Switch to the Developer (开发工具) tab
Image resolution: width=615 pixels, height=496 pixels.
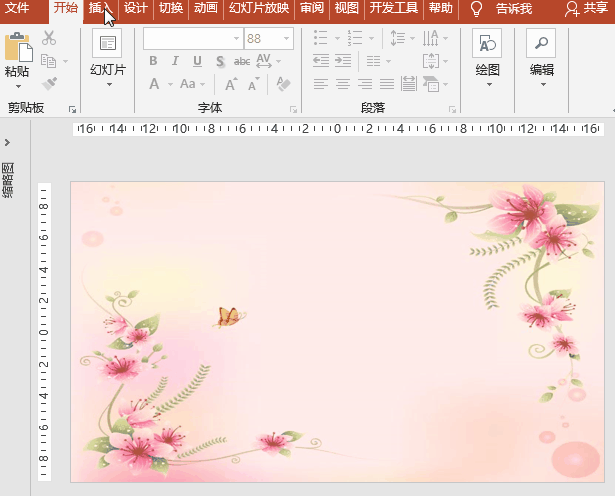point(394,8)
